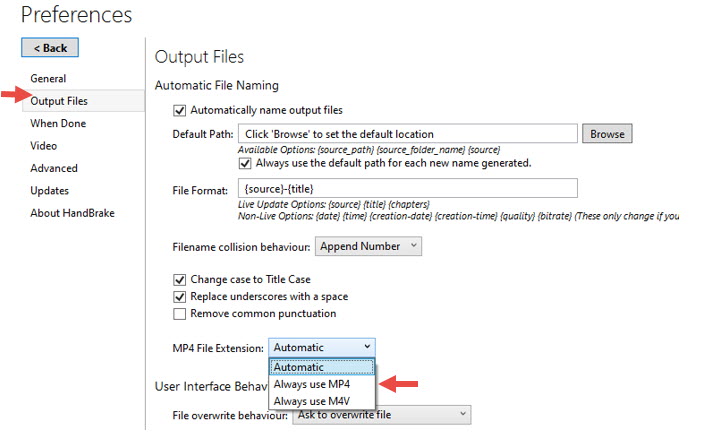This screenshot has width=720, height=432.
Task: Open the When Done preferences section
Action: (x=58, y=123)
